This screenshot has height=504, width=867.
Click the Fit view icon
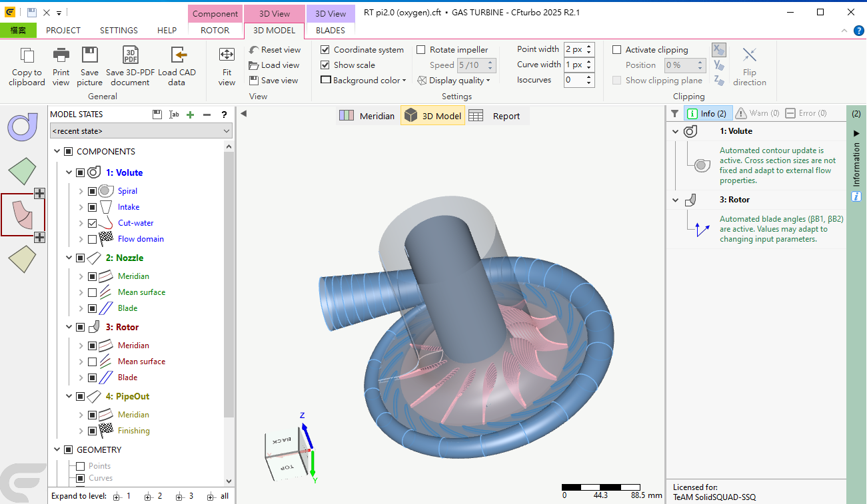point(227,56)
